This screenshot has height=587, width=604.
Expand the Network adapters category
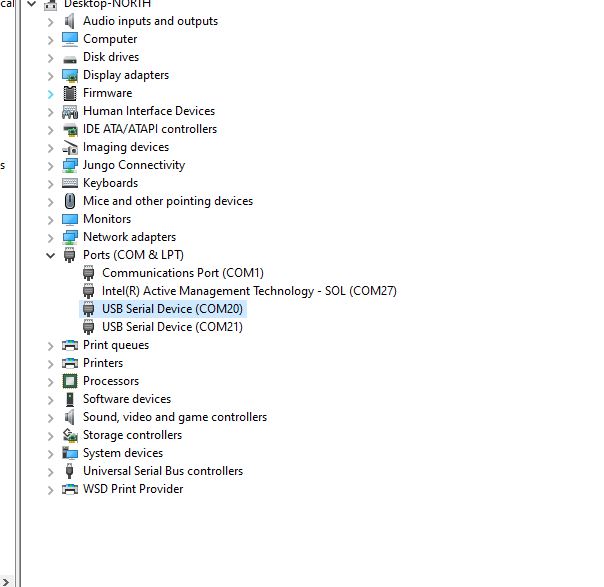(x=51, y=237)
